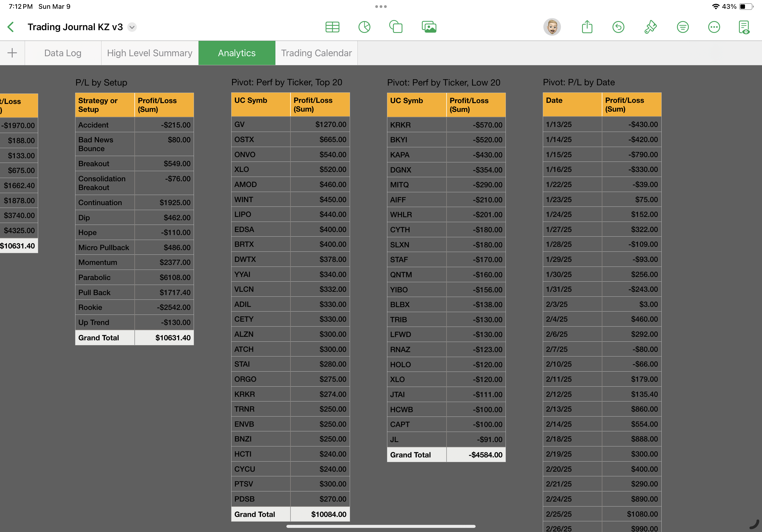Go back to the document browser
Image resolution: width=762 pixels, height=532 pixels.
pyautogui.click(x=11, y=27)
